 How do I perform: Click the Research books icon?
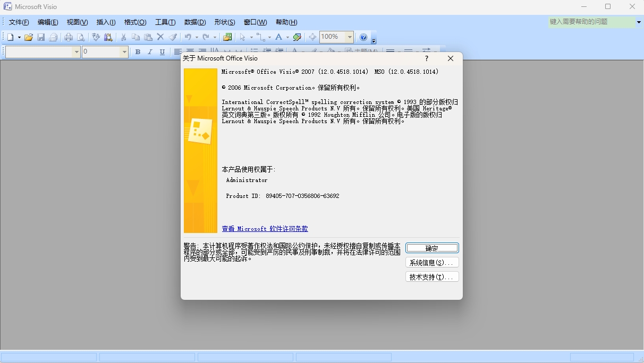point(108,37)
